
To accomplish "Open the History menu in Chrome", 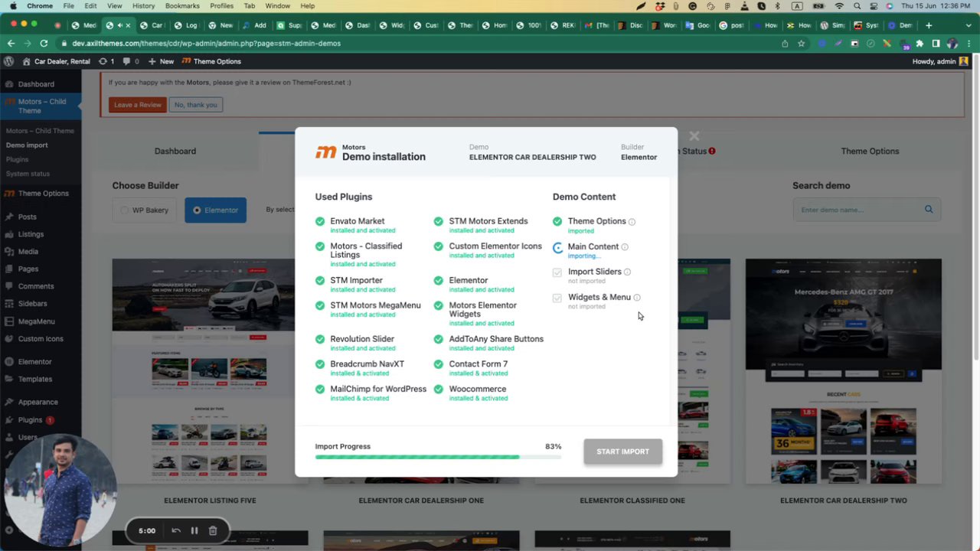I will pyautogui.click(x=143, y=6).
